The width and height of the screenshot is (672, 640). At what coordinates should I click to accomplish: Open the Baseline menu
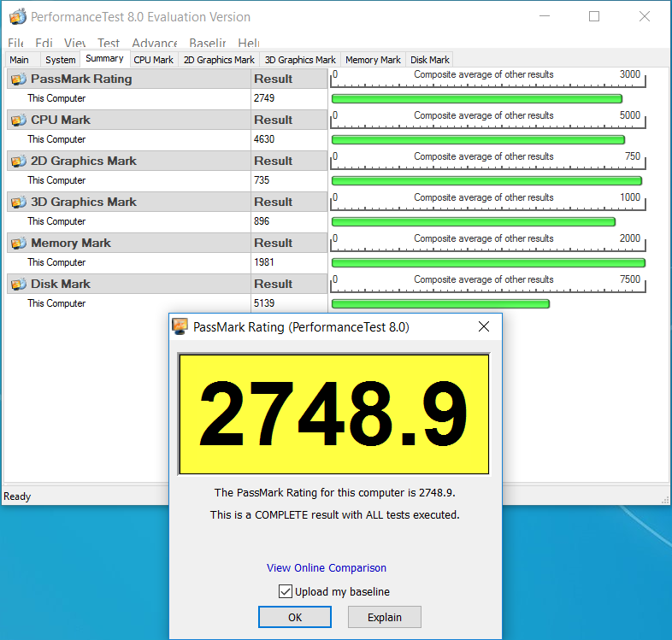click(208, 44)
